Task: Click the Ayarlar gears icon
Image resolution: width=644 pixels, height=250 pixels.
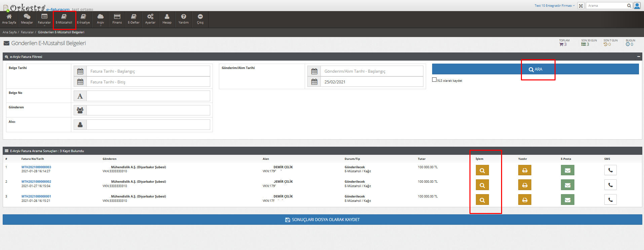Action: coord(150,19)
